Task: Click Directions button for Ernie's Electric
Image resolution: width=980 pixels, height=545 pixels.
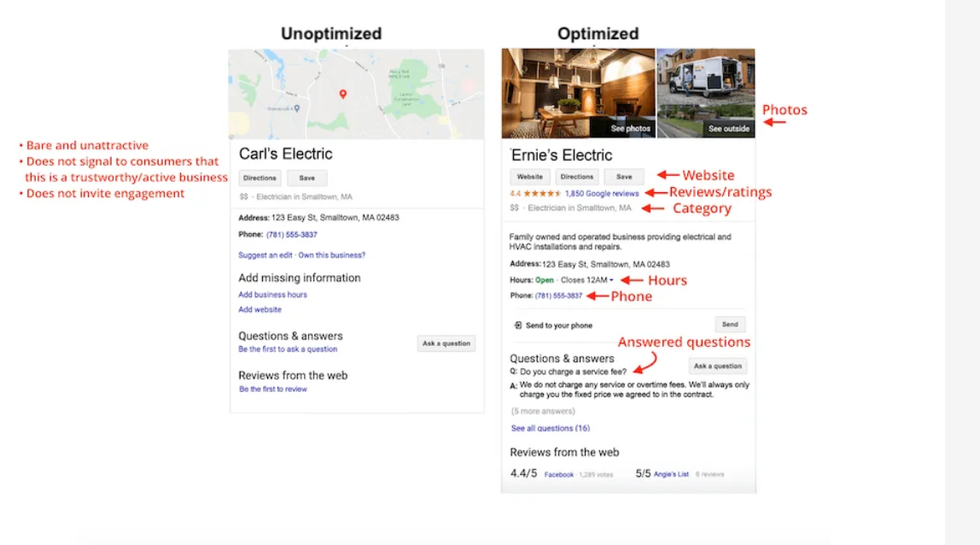Action: tap(577, 177)
